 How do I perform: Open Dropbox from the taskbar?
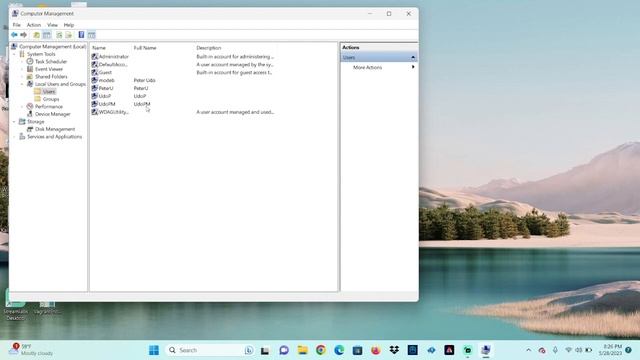(394, 350)
